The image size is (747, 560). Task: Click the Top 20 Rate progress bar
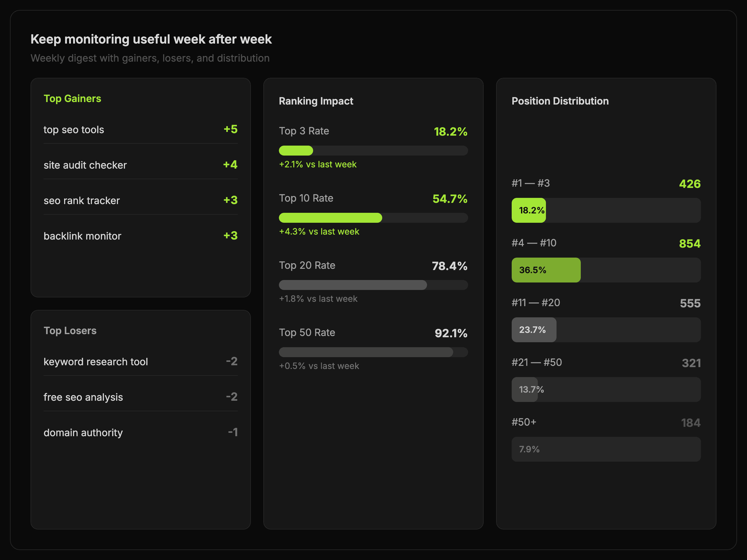coord(373,285)
